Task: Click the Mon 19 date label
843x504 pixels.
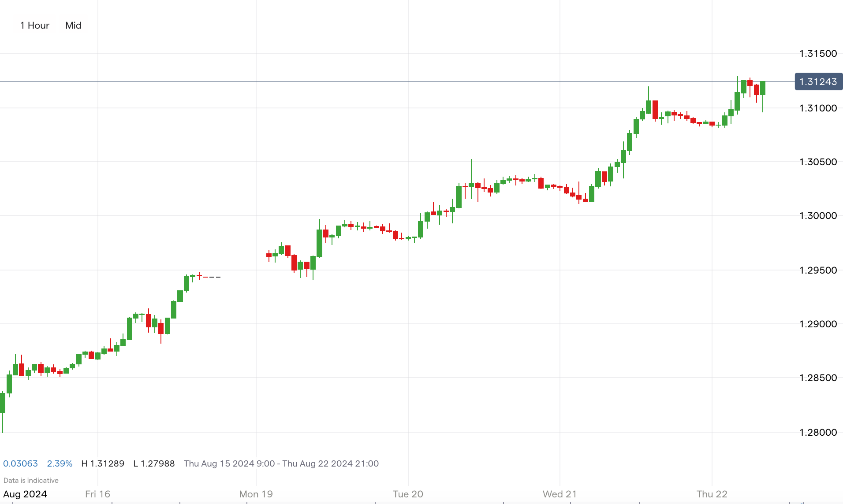Action: 256,494
